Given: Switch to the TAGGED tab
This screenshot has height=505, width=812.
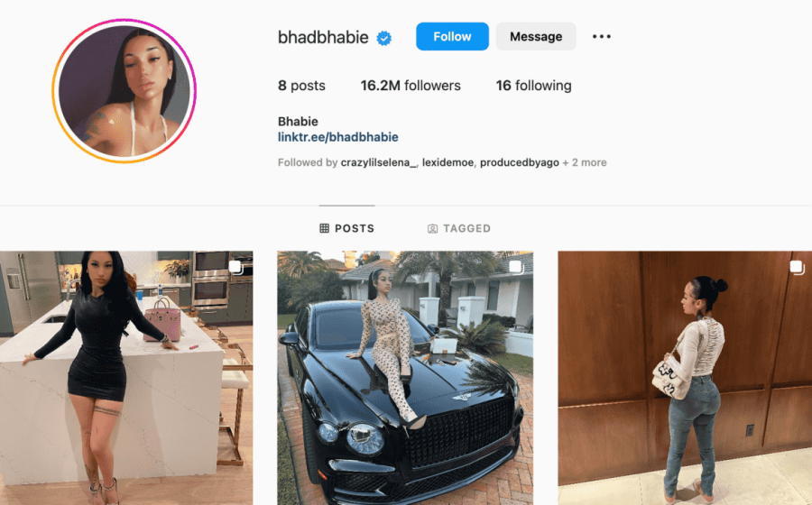Looking at the screenshot, I should click(x=459, y=228).
